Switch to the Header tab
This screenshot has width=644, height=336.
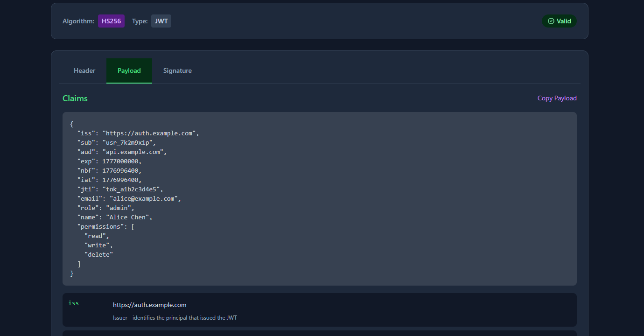pos(84,70)
